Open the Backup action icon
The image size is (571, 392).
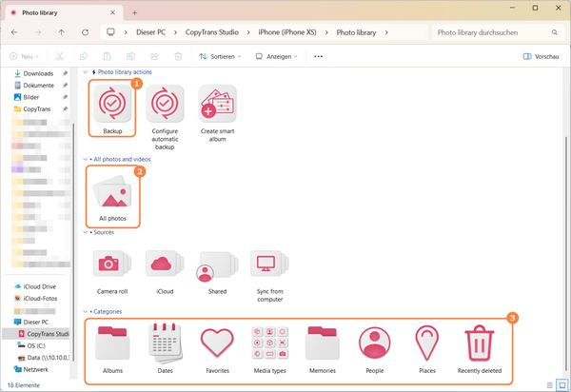pyautogui.click(x=113, y=107)
